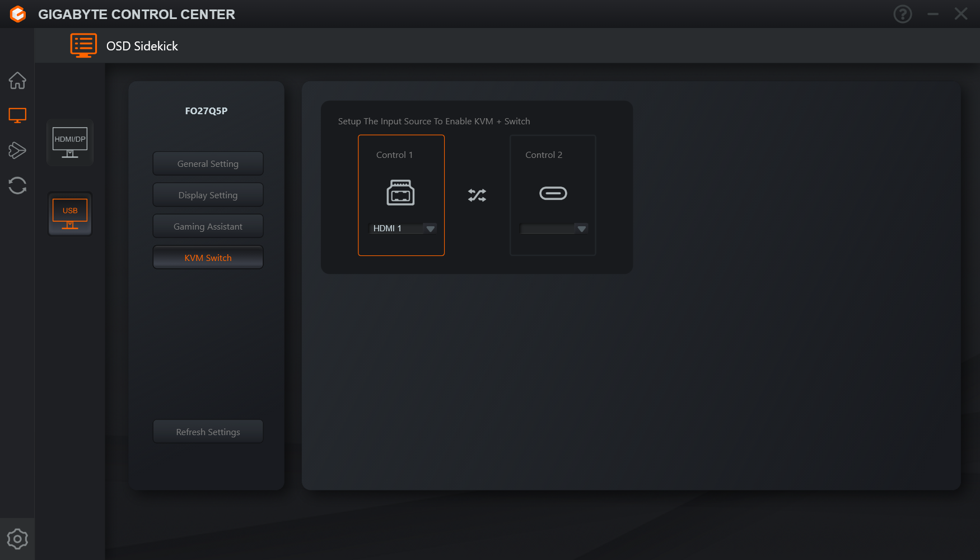Open the General Setting tab
980x560 pixels.
point(208,164)
